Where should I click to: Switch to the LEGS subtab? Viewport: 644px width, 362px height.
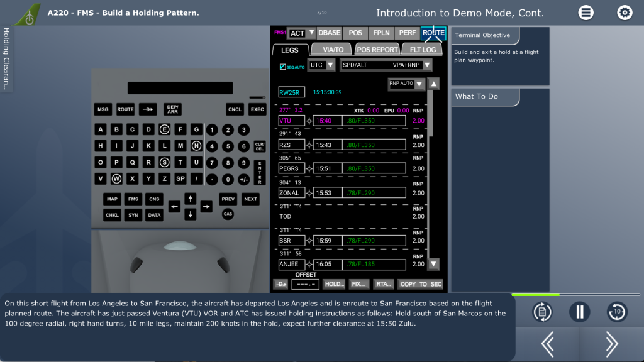pos(289,50)
